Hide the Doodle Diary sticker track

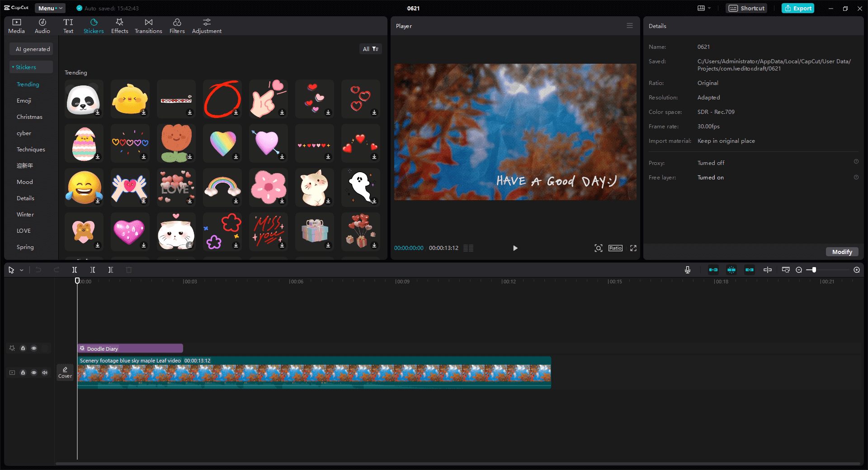[34, 348]
